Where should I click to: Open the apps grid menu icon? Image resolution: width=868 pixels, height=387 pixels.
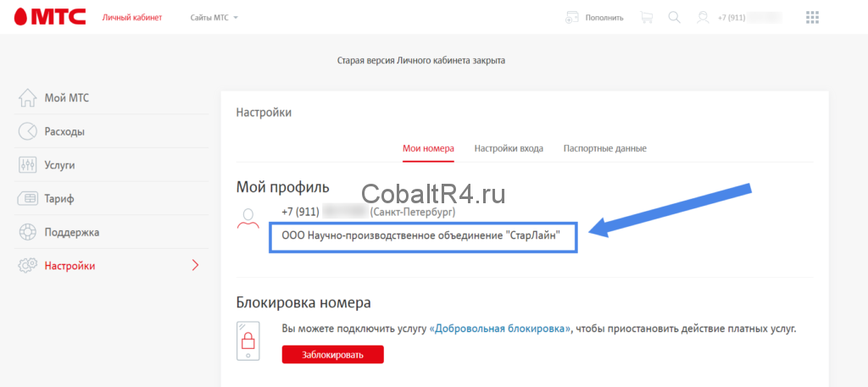(812, 17)
